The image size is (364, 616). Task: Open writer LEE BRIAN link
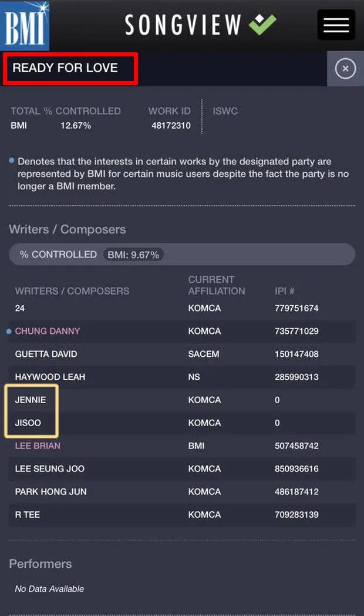pos(38,446)
